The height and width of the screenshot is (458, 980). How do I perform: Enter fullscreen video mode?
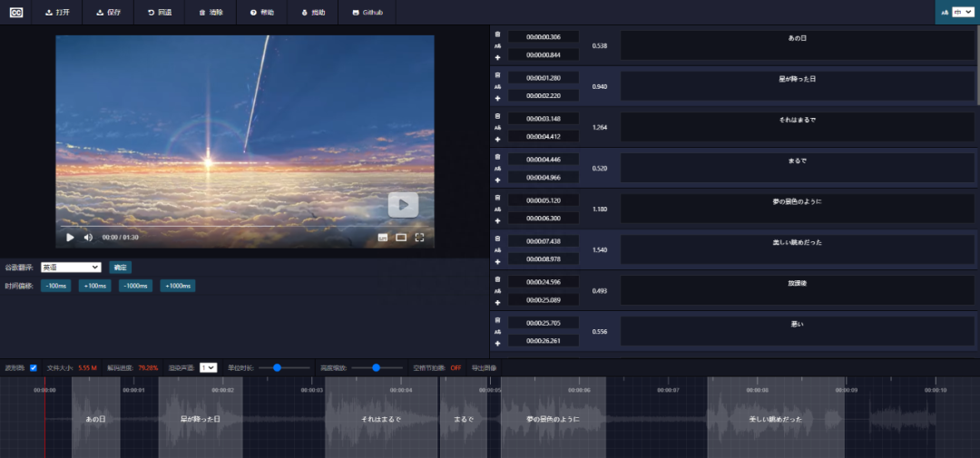(420, 238)
